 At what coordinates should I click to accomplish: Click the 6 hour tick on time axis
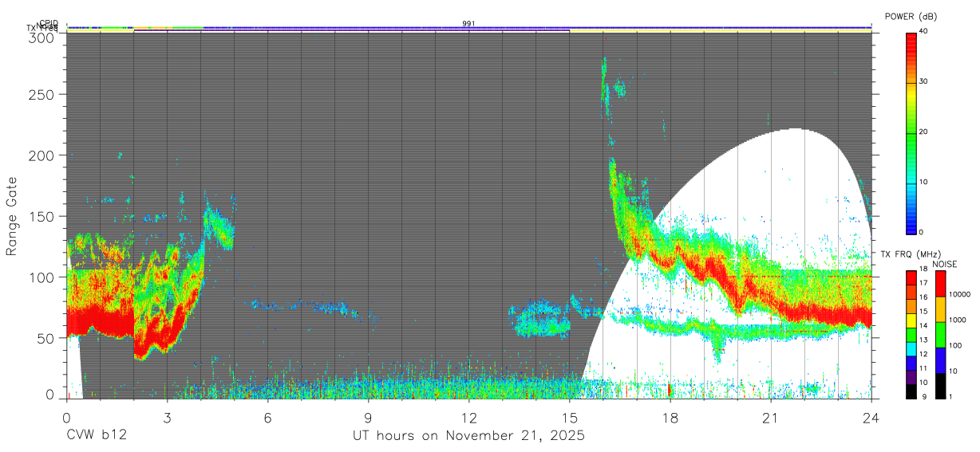[268, 417]
